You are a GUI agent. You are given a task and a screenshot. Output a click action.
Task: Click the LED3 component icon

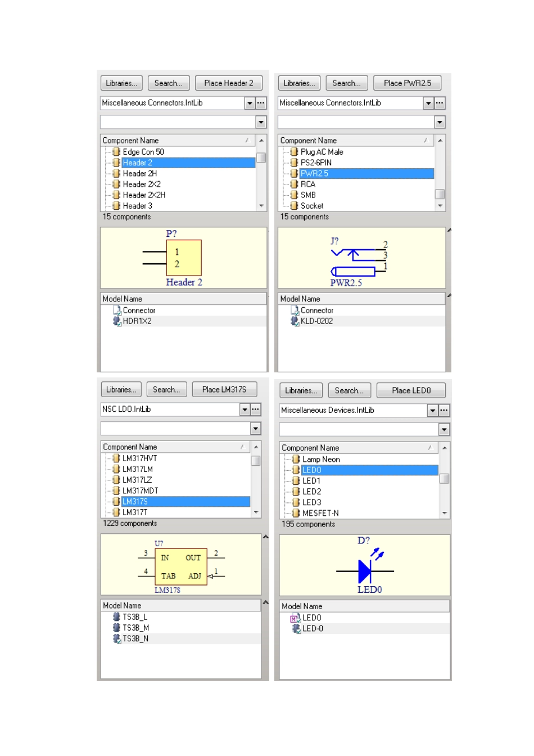296,502
